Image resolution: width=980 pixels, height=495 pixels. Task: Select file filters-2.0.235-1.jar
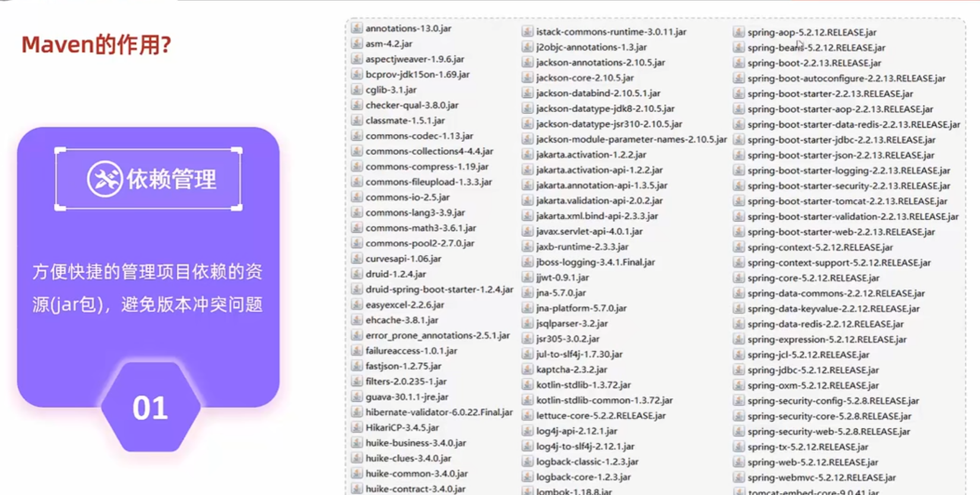[406, 381]
